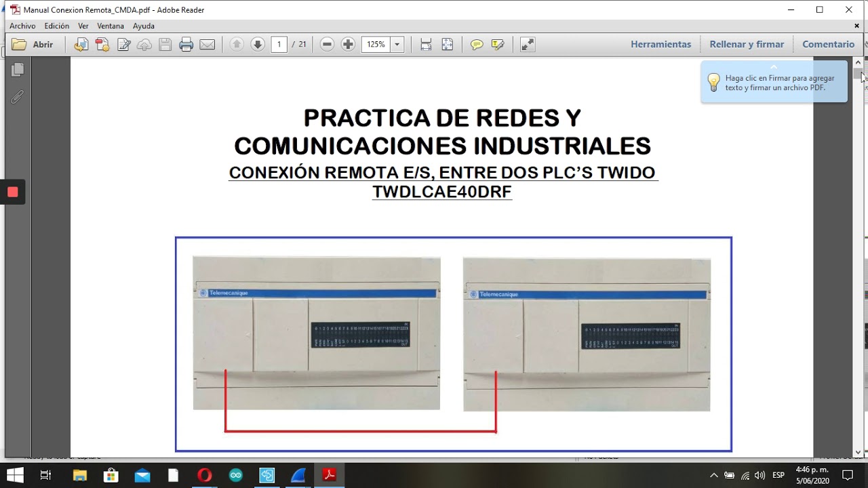
Task: Close the document with menu bar X
Action: [857, 26]
